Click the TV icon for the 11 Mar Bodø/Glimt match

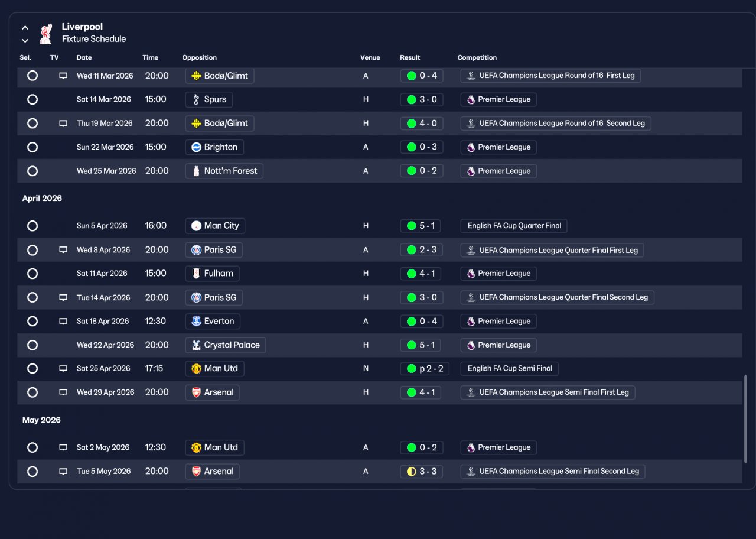point(63,76)
